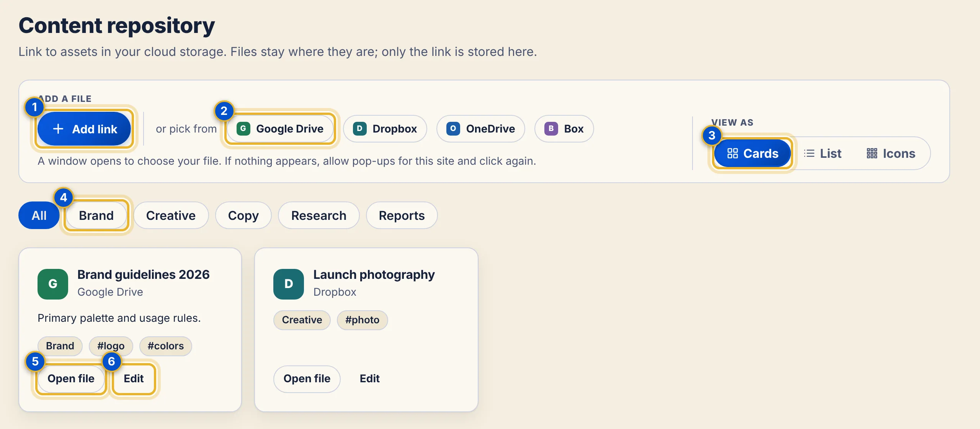Switch view to List
The width and height of the screenshot is (980, 429).
[x=822, y=153]
